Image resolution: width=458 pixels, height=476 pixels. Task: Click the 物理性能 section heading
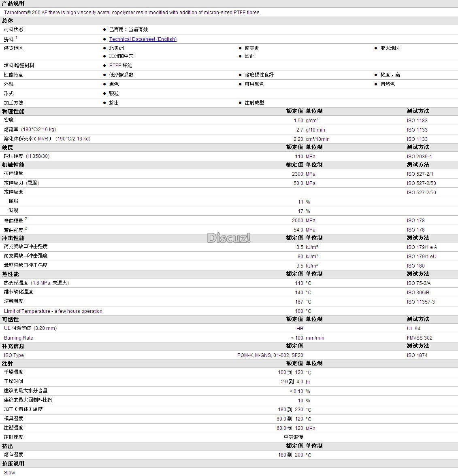pyautogui.click(x=13, y=111)
